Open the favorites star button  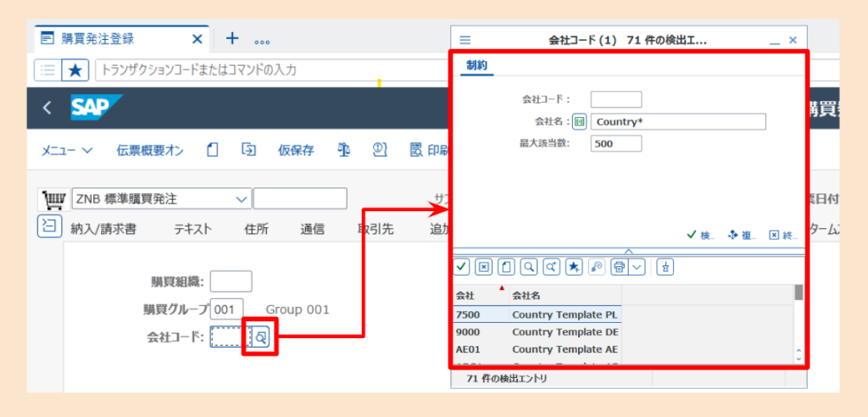(75, 69)
